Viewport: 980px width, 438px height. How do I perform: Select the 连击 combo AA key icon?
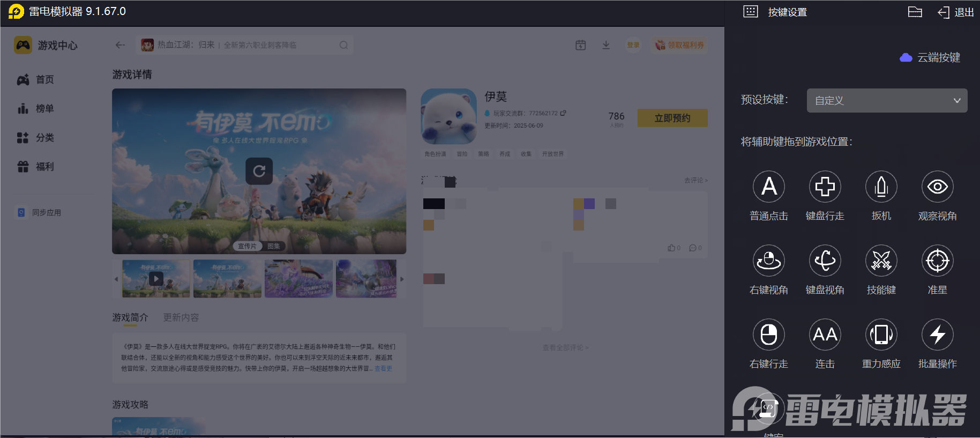(825, 335)
